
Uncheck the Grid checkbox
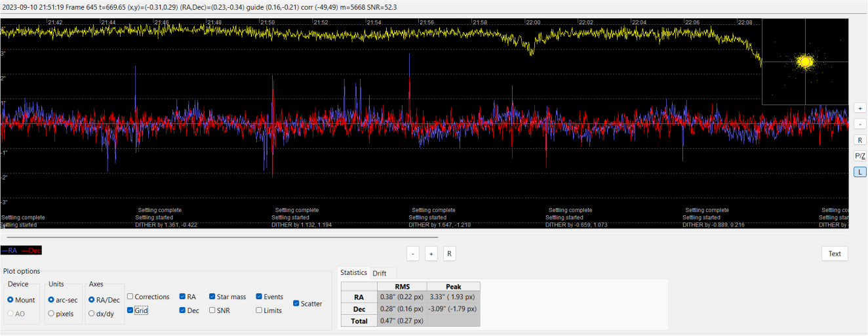[138, 310]
